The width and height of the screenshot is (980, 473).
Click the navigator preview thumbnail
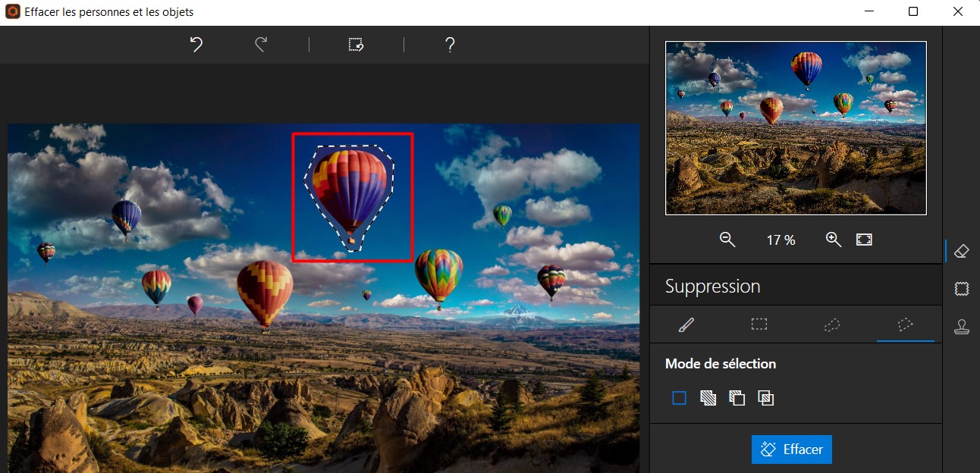tap(796, 128)
